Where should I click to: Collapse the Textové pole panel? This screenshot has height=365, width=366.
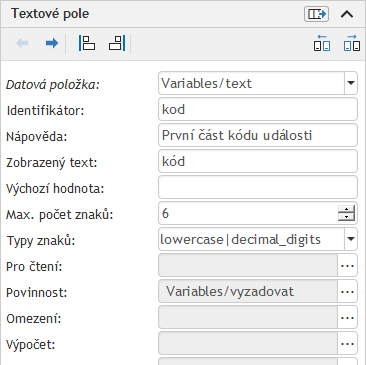(347, 14)
